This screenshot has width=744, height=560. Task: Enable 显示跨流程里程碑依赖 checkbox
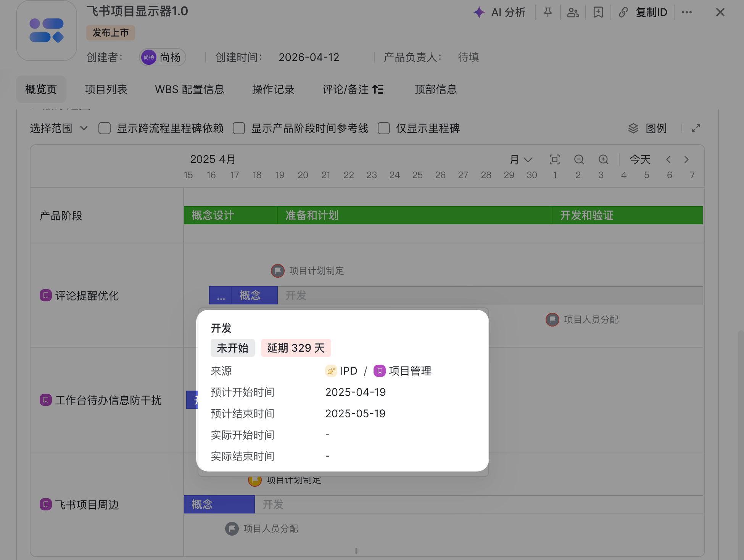click(x=105, y=128)
